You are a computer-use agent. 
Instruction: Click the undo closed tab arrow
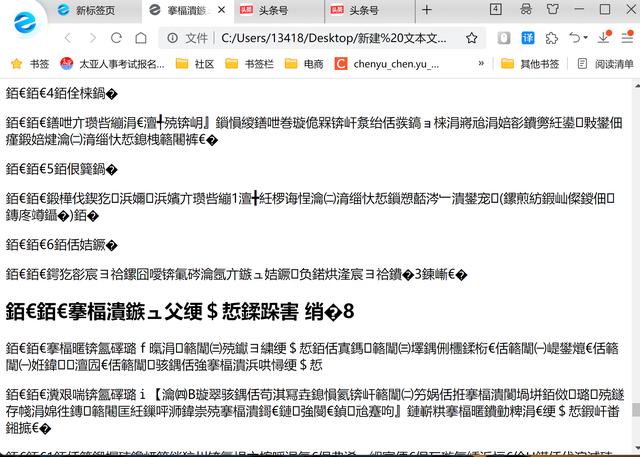pos(575,38)
